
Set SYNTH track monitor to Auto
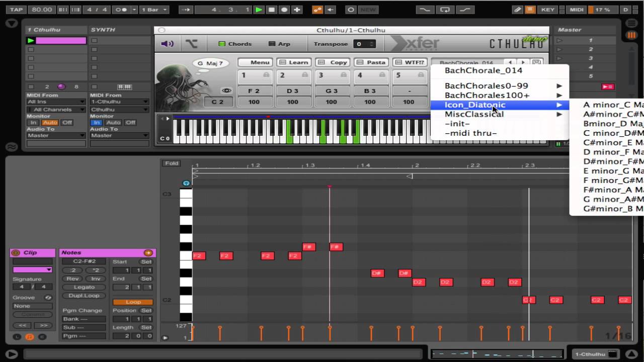(x=113, y=122)
